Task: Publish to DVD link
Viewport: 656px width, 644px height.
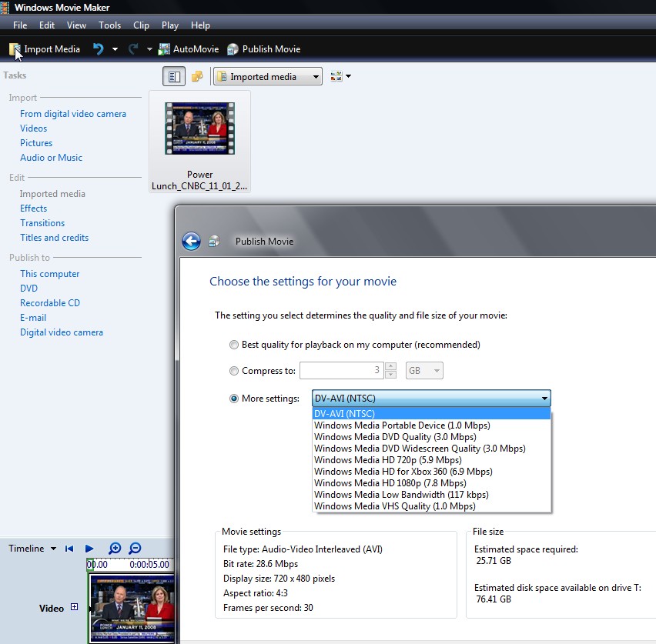Action: point(28,289)
